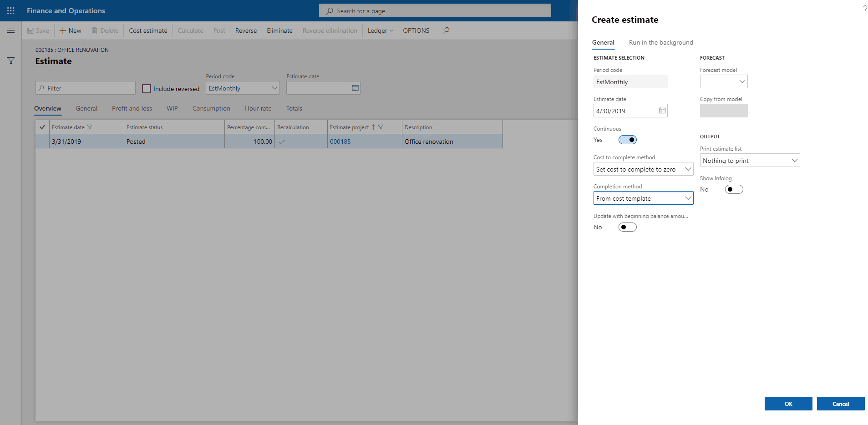Viewport: 868px width, 425px height.
Task: Click the Estimate project column filter icon
Action: tap(381, 127)
